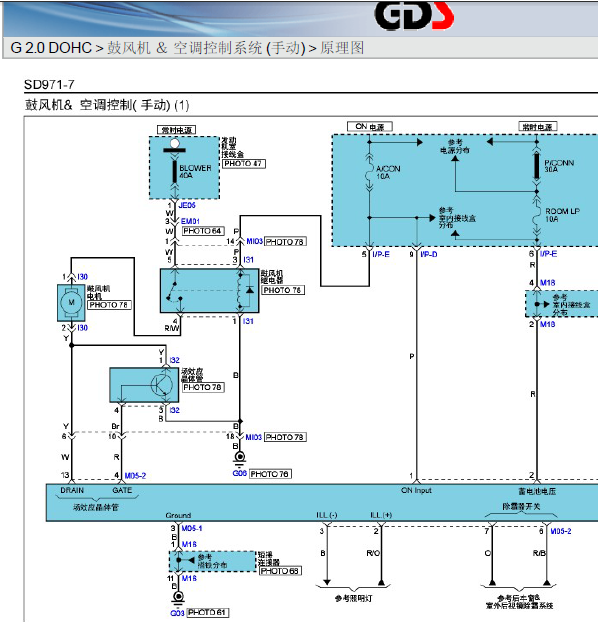This screenshot has height=634, width=598.
Task: Click the GATE terminal label
Action: click(122, 490)
